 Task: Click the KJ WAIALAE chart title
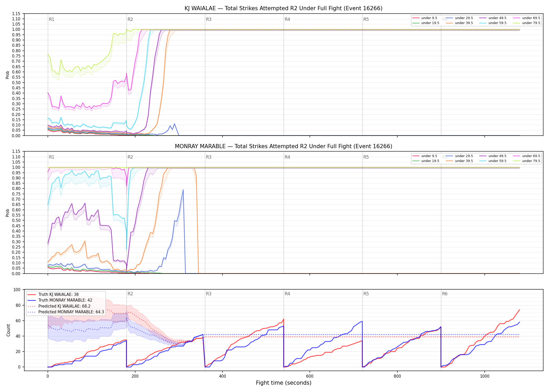pos(283,8)
